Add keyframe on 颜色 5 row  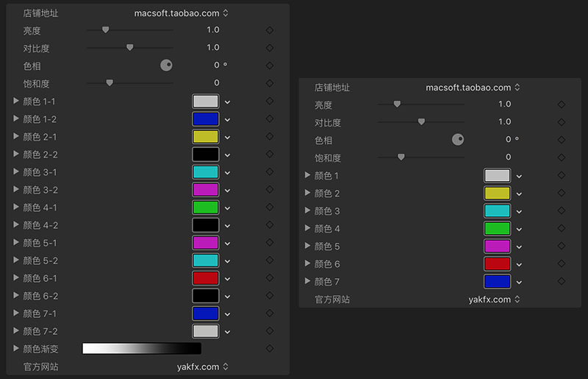(x=561, y=246)
